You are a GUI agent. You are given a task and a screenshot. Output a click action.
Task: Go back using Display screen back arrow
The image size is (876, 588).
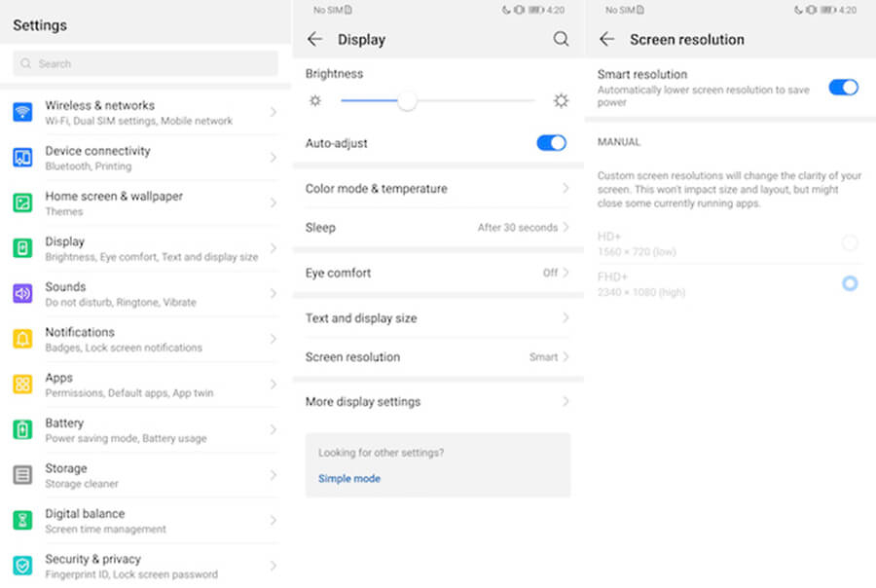pyautogui.click(x=314, y=39)
